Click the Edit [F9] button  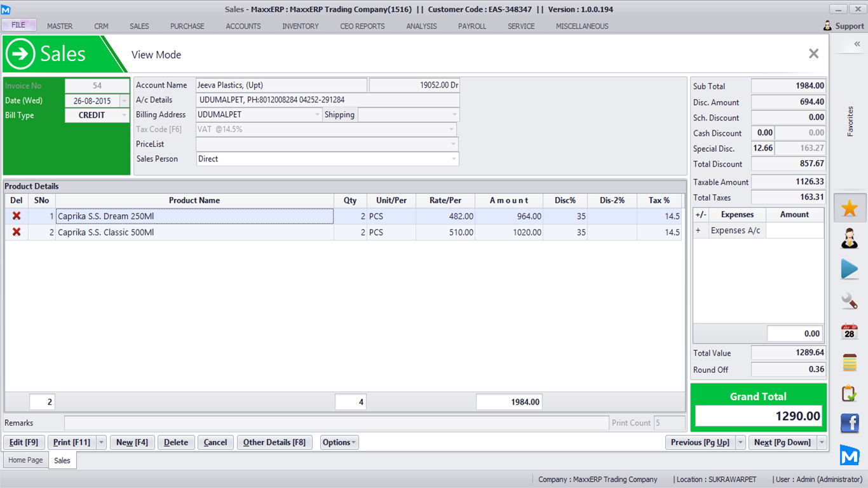[24, 442]
